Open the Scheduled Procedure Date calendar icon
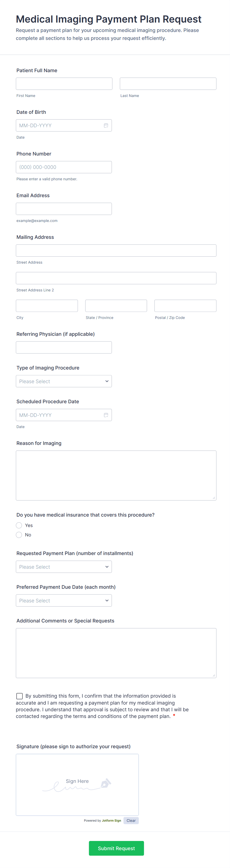This screenshot has height=868, width=230. [106, 415]
